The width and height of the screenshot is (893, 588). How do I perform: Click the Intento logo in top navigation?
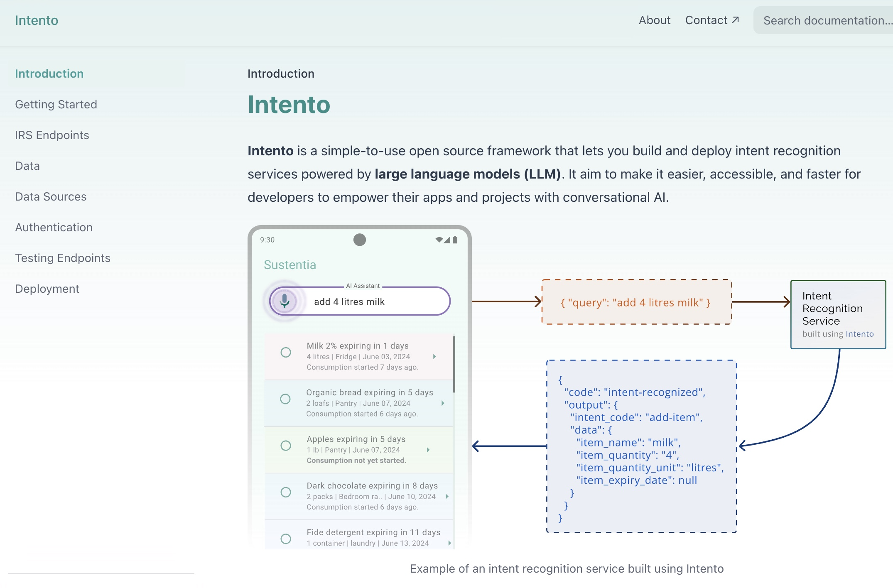[36, 20]
